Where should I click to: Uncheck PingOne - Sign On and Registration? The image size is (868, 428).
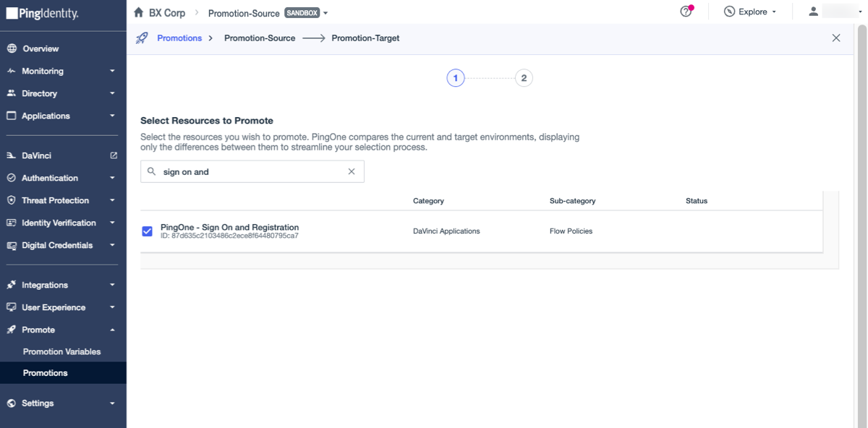(148, 231)
